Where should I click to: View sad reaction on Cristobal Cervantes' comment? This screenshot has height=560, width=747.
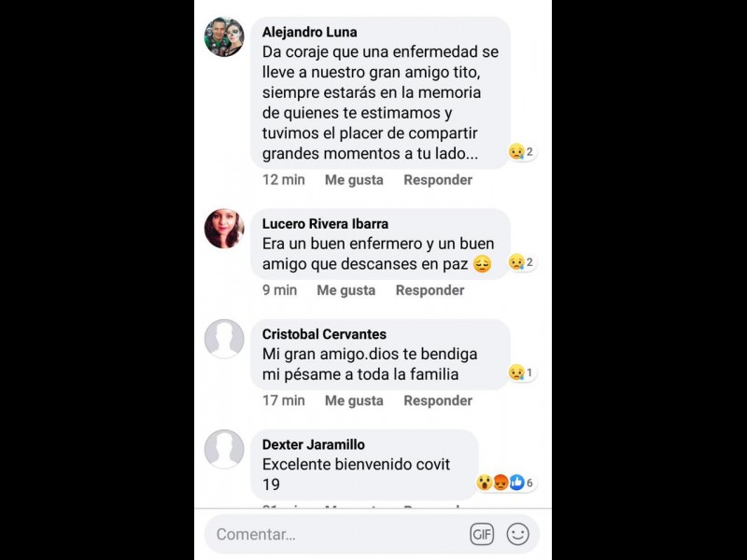pyautogui.click(x=522, y=372)
